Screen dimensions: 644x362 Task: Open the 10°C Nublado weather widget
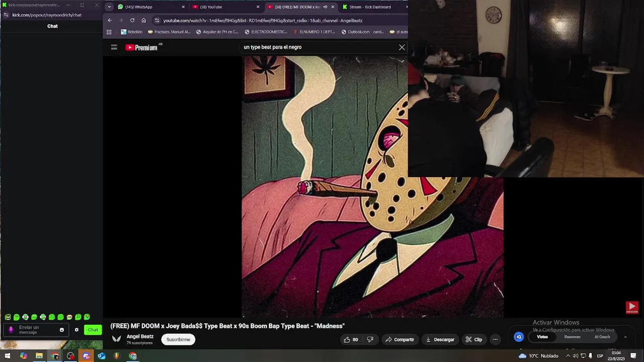[538, 356]
